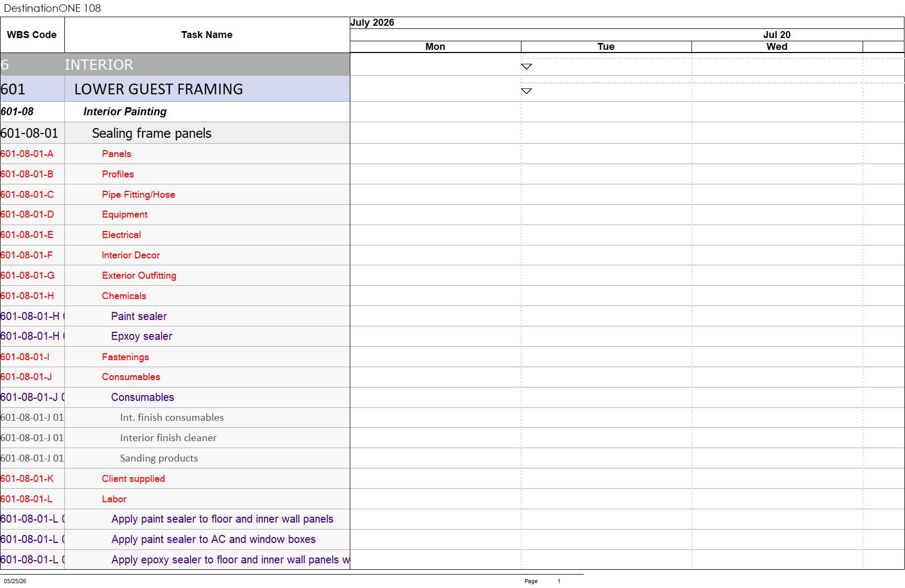The image size is (905, 588).
Task: Select the Task Name column header
Action: coord(207,35)
